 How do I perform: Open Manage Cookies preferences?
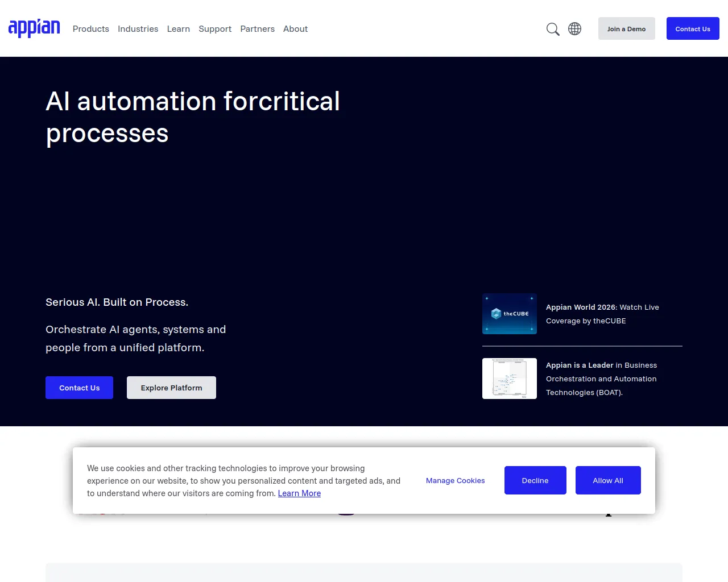click(x=455, y=480)
